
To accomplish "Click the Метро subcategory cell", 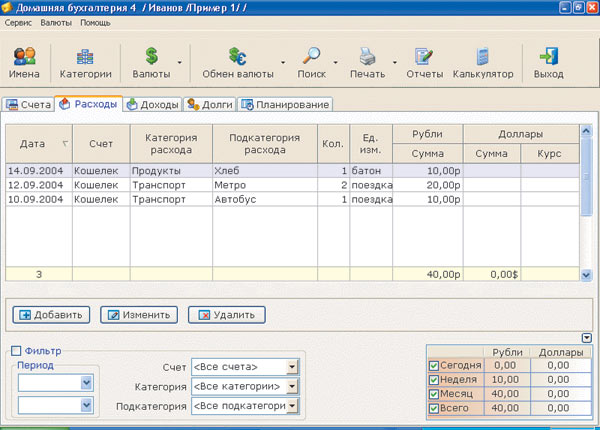I will 265,185.
